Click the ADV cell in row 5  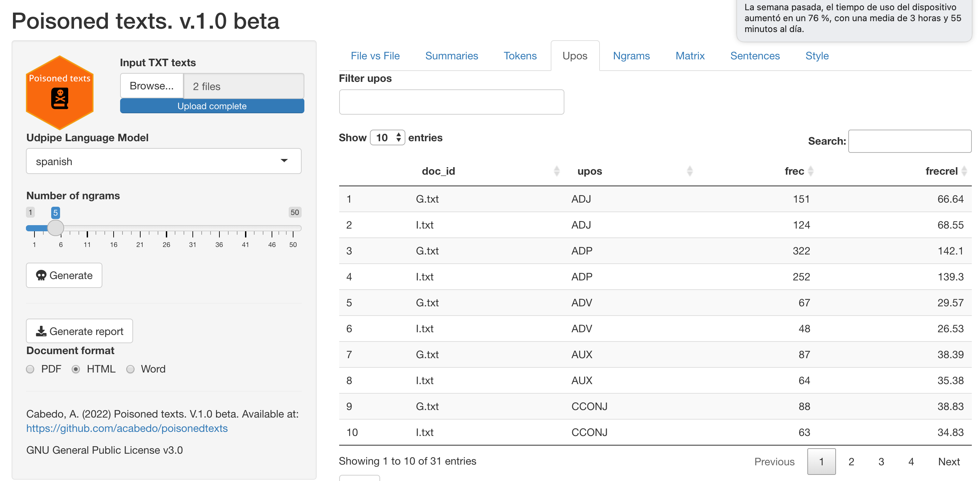581,303
